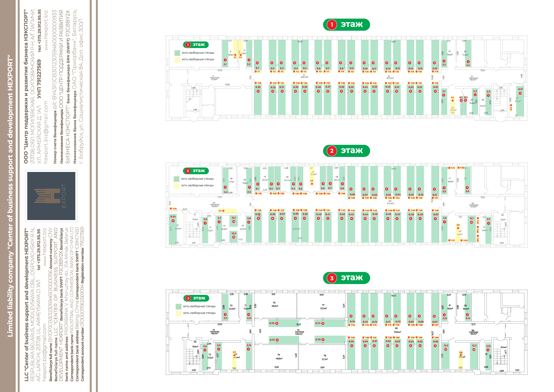The width and height of the screenshot is (554, 392).
Task: Click the stand label 9.1 on floor 2
Action: 257,189
